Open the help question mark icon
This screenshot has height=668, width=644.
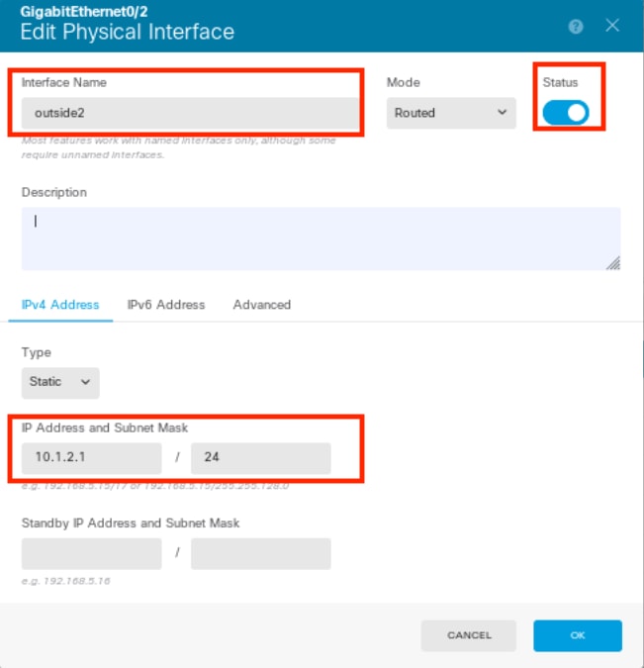tap(576, 27)
